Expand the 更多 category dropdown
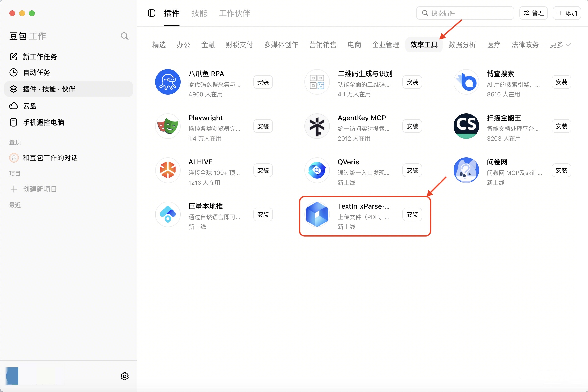 click(560, 45)
